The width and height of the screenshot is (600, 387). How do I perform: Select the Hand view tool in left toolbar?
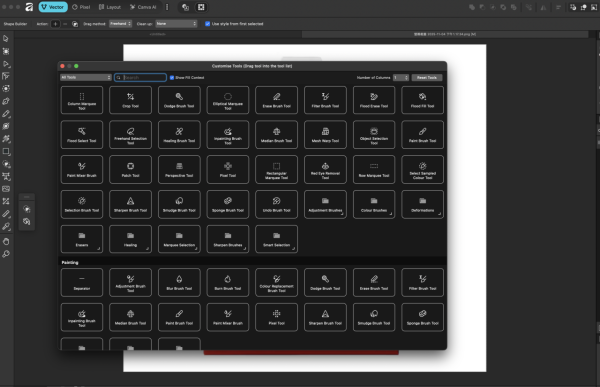click(6, 241)
